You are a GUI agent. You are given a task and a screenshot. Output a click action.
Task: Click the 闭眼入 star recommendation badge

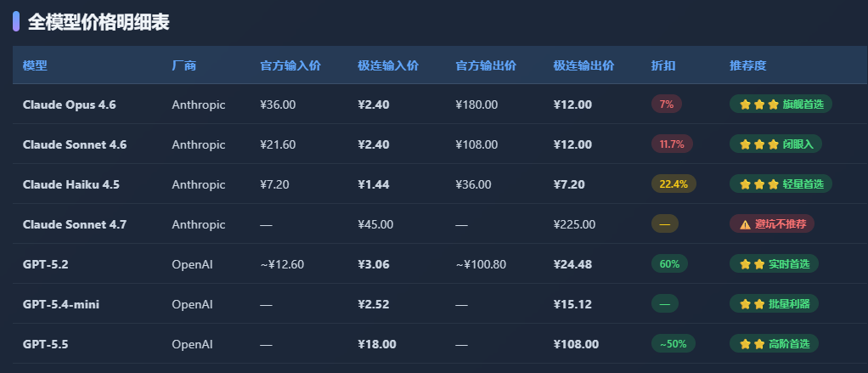point(775,144)
